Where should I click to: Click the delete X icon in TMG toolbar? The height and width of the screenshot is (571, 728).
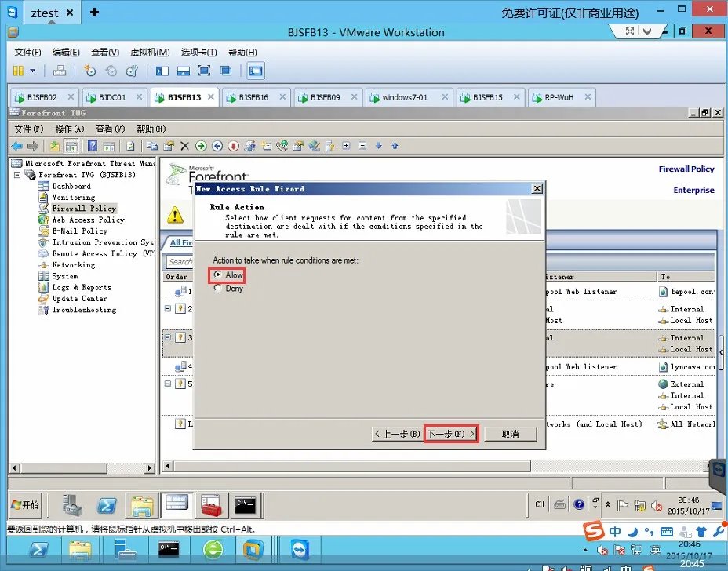184,146
